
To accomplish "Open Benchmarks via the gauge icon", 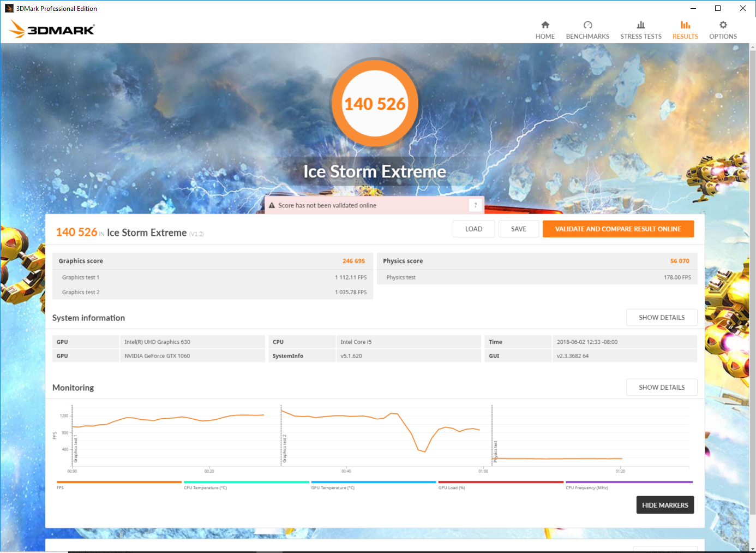I will tap(587, 25).
